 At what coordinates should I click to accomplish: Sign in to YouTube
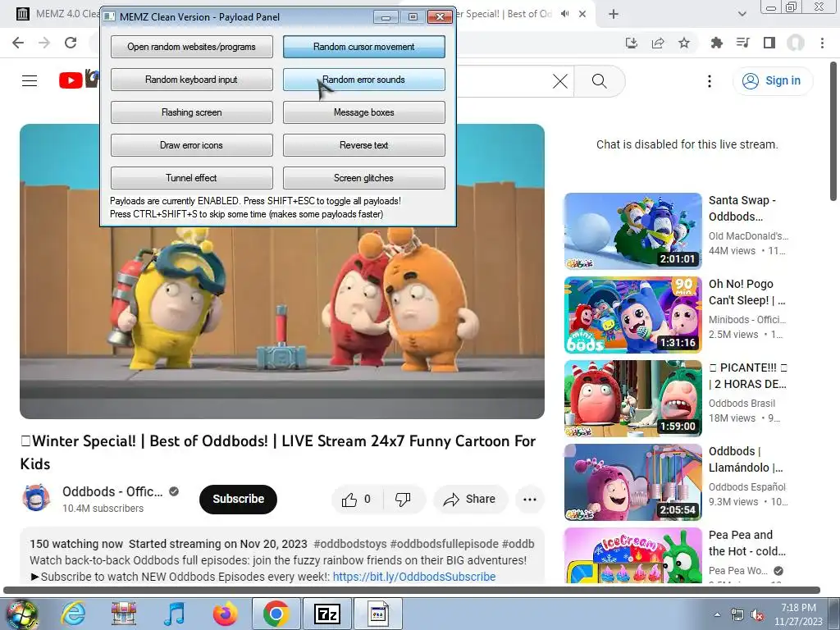click(772, 81)
